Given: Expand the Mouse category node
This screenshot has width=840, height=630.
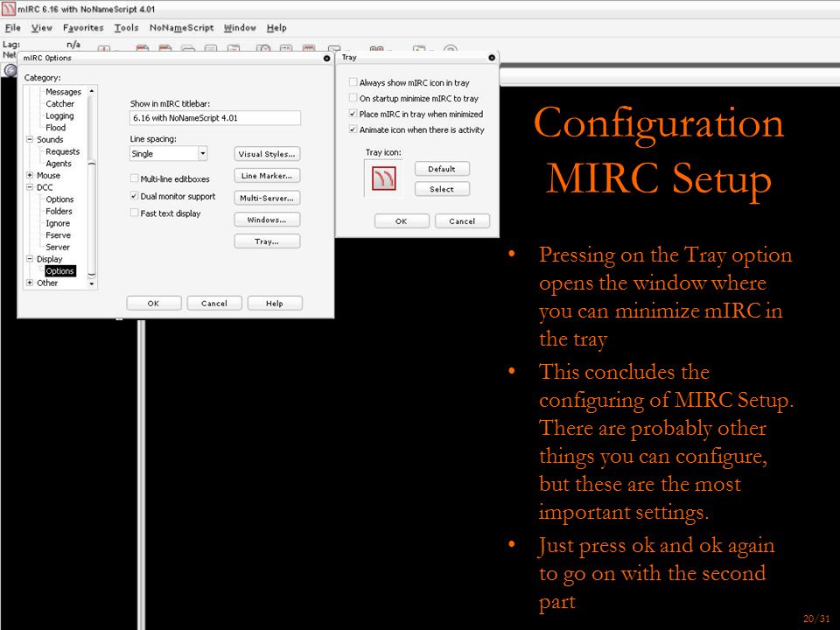Looking at the screenshot, I should click(30, 175).
